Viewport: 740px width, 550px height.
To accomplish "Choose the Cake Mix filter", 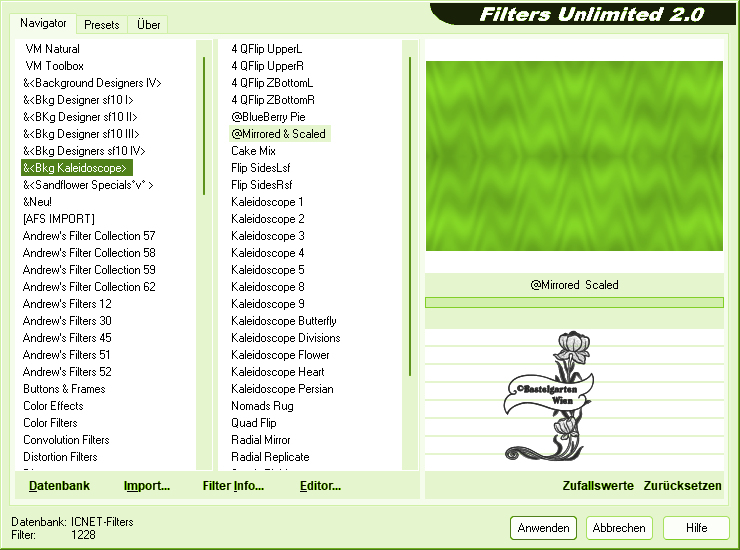I will tap(253, 151).
